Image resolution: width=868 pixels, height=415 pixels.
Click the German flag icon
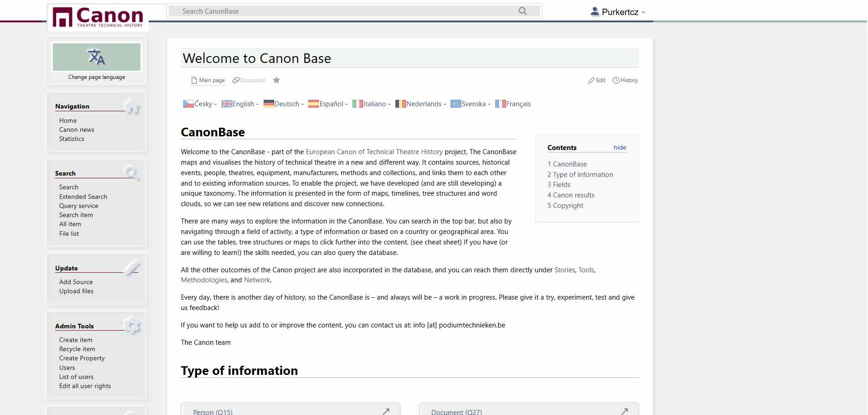[269, 104]
